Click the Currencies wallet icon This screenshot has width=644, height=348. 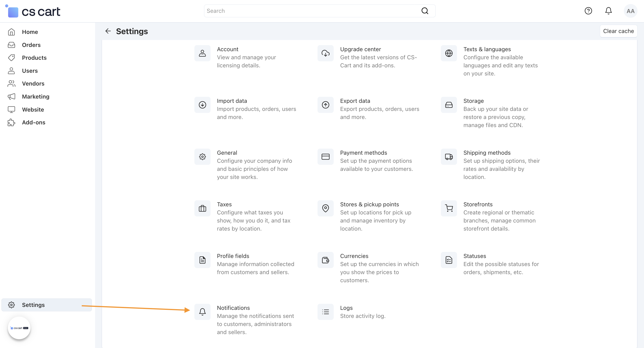[325, 260]
